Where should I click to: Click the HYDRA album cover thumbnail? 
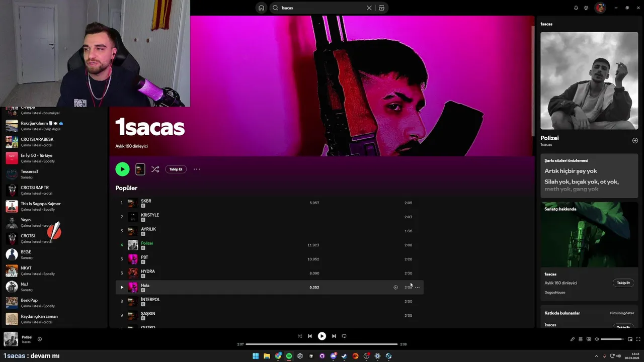click(x=133, y=273)
